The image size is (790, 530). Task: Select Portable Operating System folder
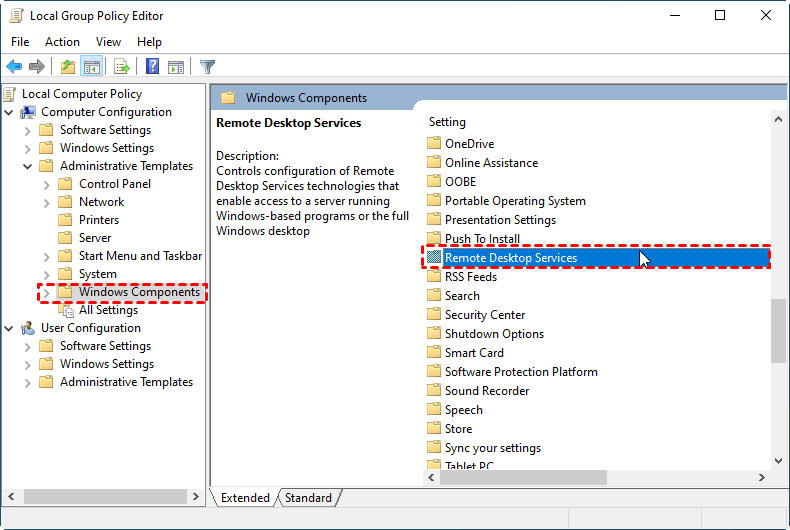(515, 201)
